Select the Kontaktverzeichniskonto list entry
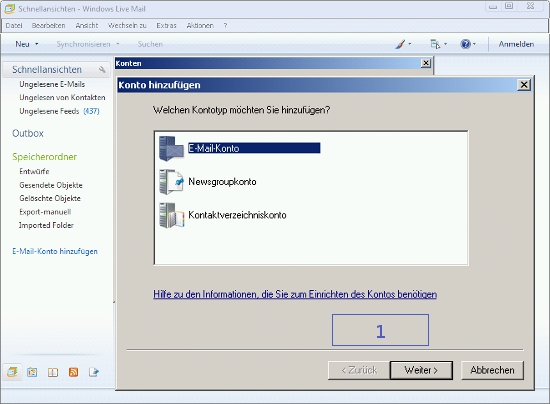The image size is (550, 404). (x=237, y=215)
